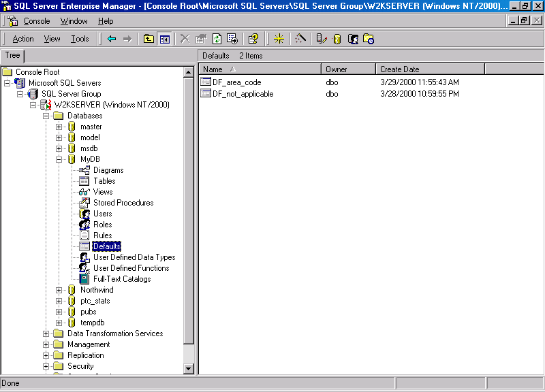545x392 pixels.
Task: Click the Diagrams node icon
Action: [x=84, y=170]
